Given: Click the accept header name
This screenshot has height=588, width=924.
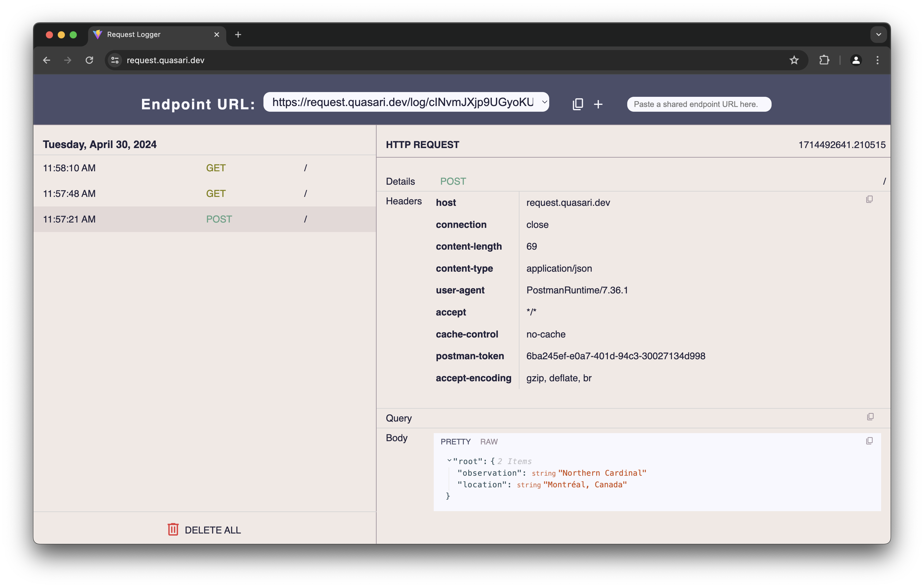Looking at the screenshot, I should [451, 312].
